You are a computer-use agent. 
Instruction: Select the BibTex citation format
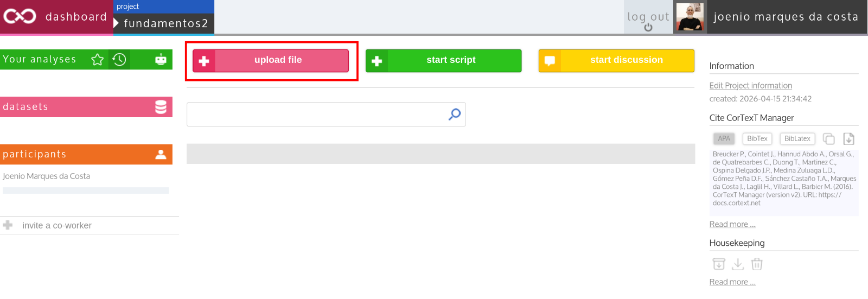tap(757, 139)
